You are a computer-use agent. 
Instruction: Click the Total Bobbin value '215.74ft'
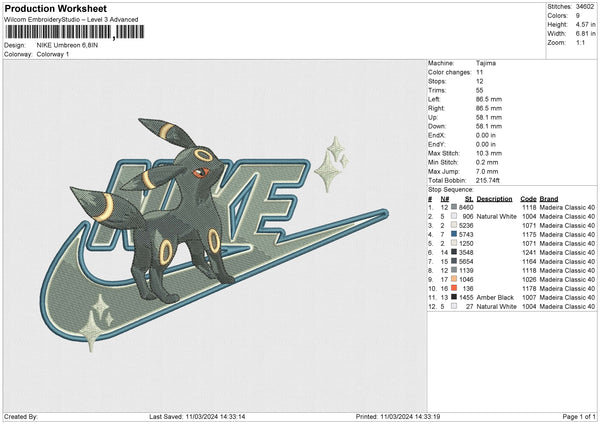pyautogui.click(x=488, y=180)
